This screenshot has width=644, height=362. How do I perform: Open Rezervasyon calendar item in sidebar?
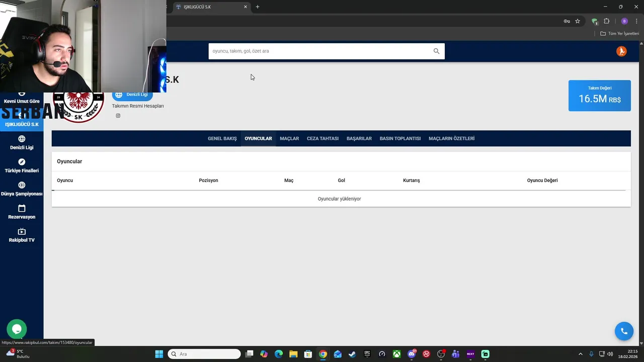(x=22, y=212)
